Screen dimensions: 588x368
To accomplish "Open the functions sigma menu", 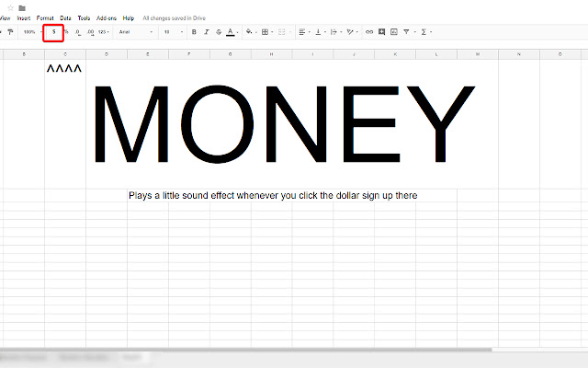I will (424, 32).
